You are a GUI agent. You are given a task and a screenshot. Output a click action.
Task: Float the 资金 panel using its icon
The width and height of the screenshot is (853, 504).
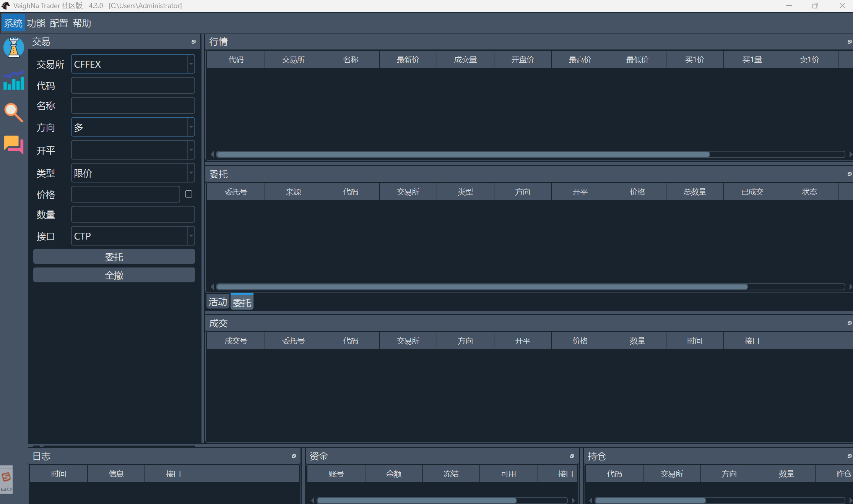(572, 456)
